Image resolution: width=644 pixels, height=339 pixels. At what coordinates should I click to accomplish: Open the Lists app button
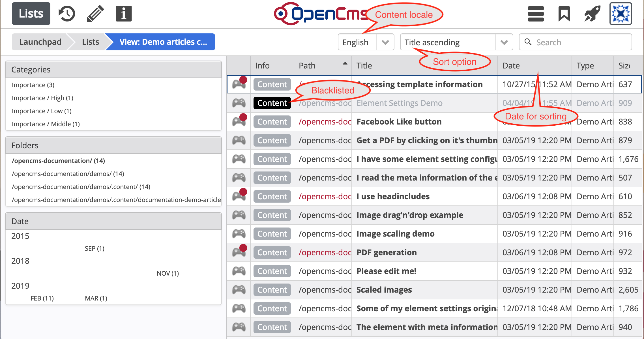[x=31, y=14]
